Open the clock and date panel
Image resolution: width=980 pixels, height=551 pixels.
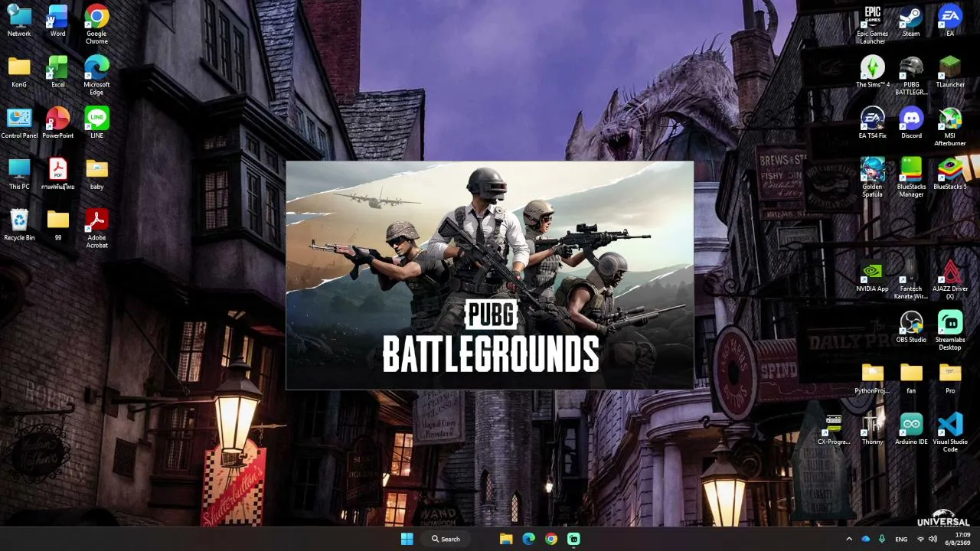[x=957, y=539]
